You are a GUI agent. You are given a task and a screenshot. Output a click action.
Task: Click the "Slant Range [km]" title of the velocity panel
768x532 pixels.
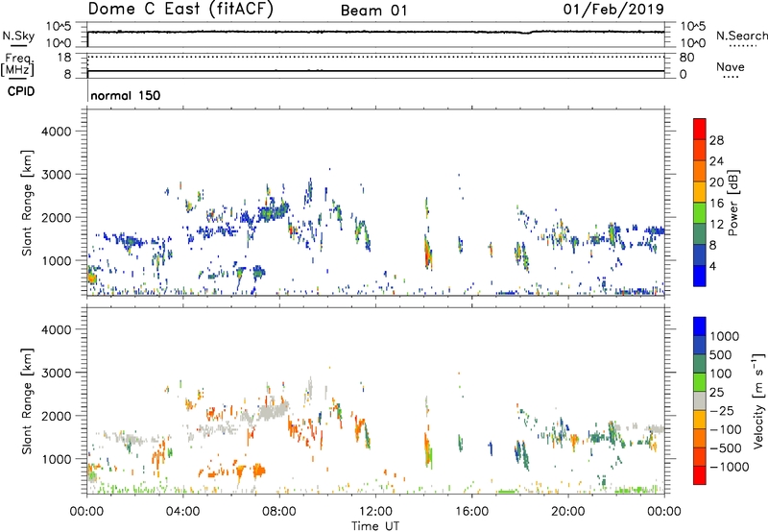(27, 401)
